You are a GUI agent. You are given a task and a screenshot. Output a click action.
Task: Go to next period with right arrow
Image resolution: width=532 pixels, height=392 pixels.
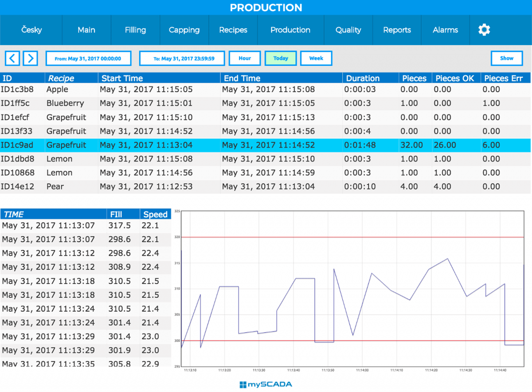pos(30,58)
